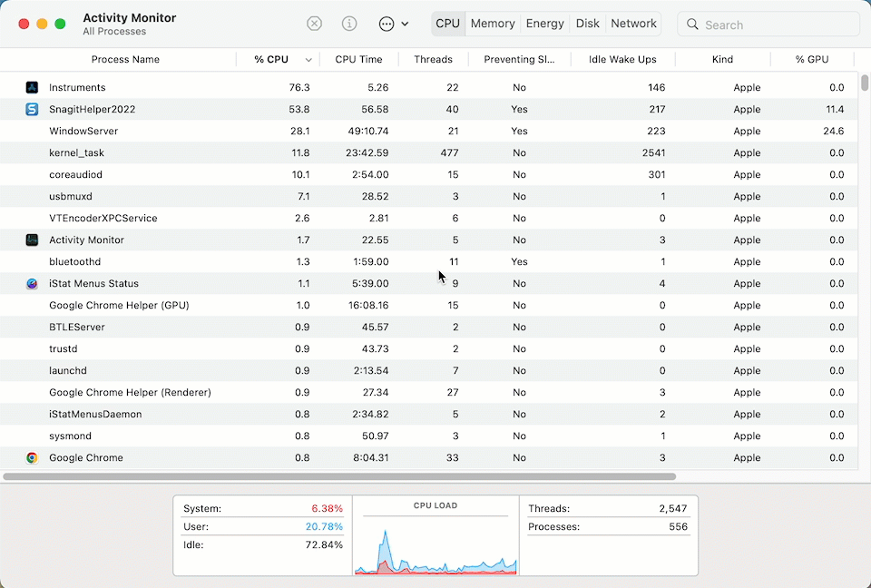Click the CPU Load graph
The width and height of the screenshot is (871, 588).
[435, 550]
